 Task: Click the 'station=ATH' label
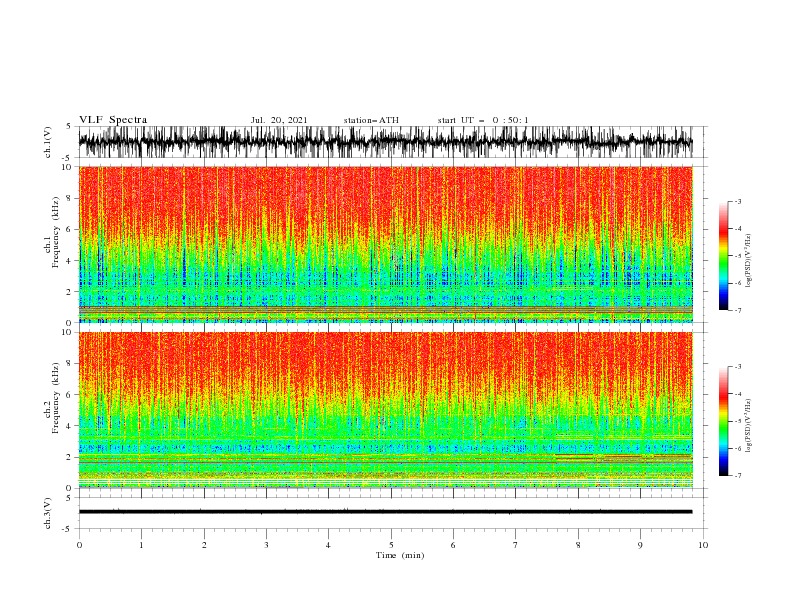tap(371, 120)
